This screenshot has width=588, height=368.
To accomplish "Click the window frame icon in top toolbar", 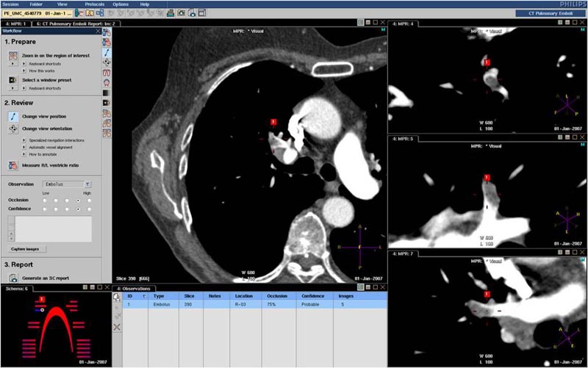I will point(201,13).
